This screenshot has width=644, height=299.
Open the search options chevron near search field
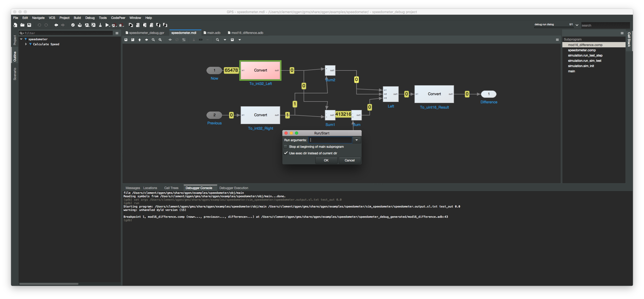(x=577, y=25)
